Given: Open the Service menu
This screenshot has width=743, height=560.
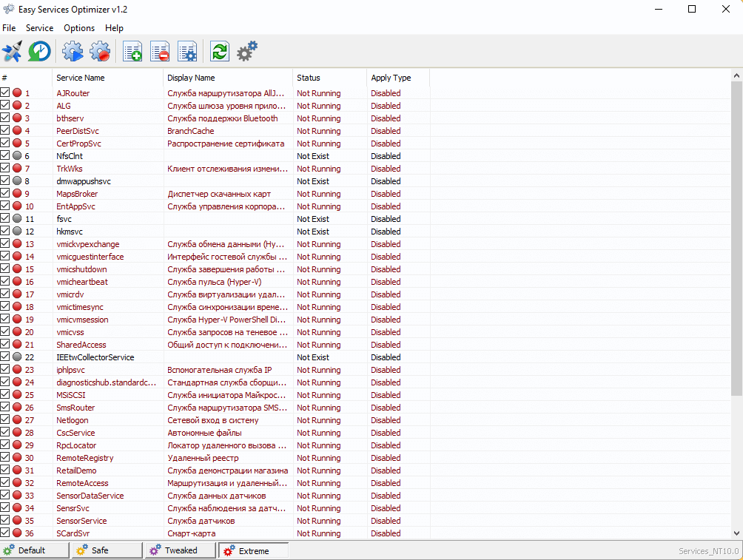Looking at the screenshot, I should 39,28.
